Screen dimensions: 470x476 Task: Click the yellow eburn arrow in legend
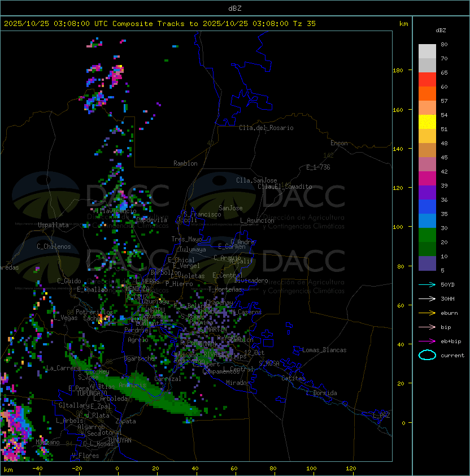[427, 313]
